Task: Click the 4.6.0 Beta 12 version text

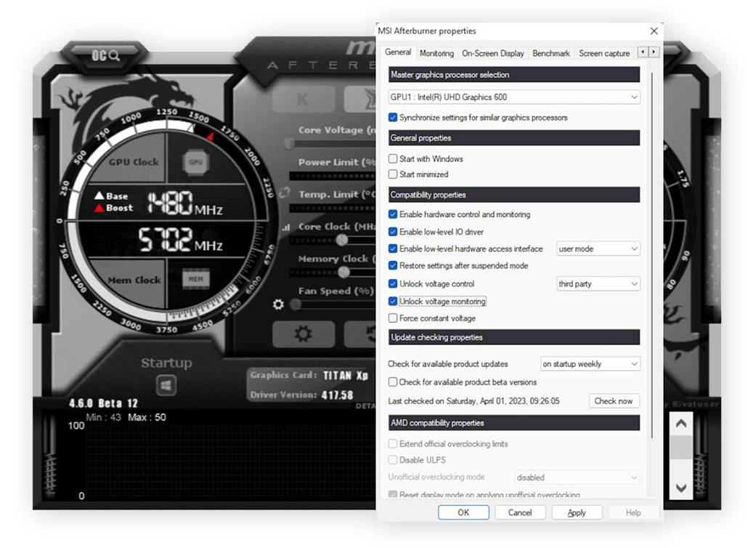Action: point(103,403)
